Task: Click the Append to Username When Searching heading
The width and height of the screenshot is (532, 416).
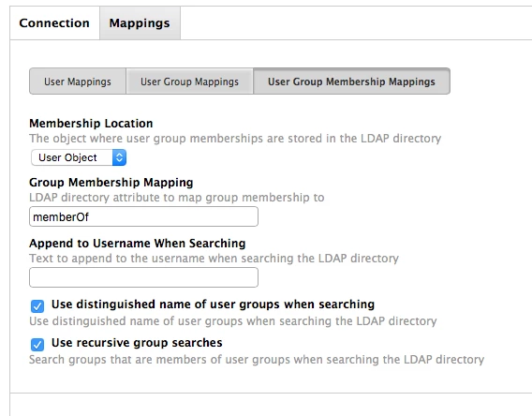Action: click(138, 243)
